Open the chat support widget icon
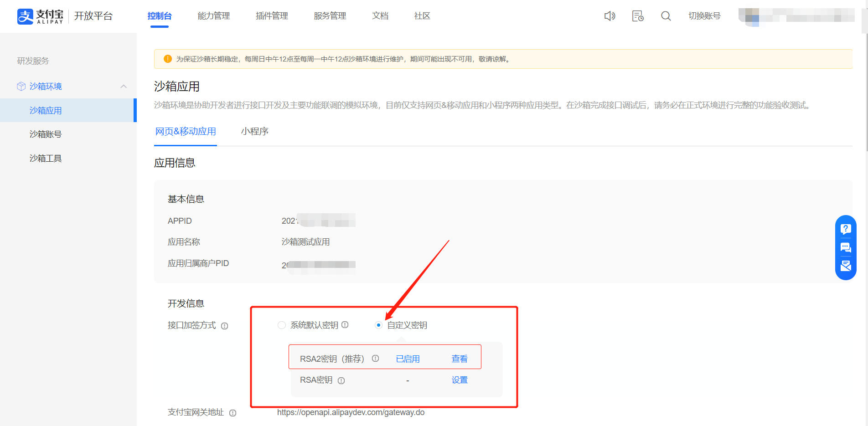 (x=846, y=247)
